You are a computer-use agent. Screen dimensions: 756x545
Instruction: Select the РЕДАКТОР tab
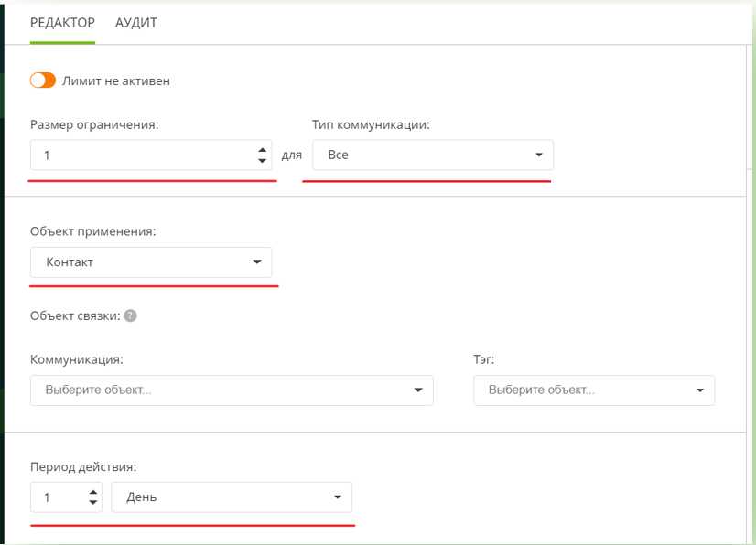point(62,23)
